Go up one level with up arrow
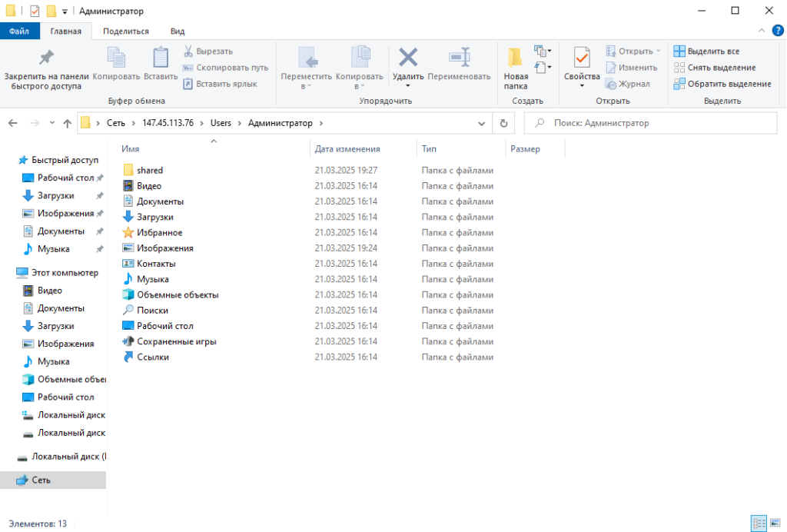The width and height of the screenshot is (787, 532). [68, 124]
